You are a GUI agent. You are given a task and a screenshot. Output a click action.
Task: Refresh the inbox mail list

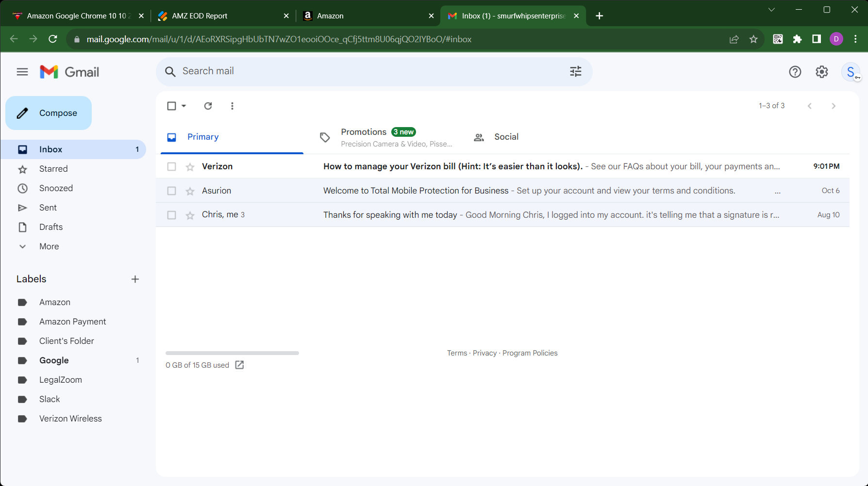[208, 106]
